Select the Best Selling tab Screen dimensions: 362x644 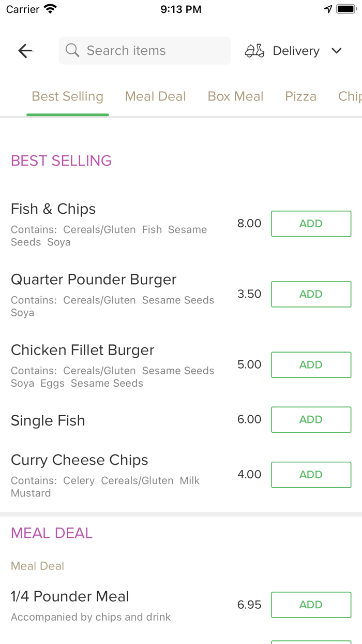point(67,96)
